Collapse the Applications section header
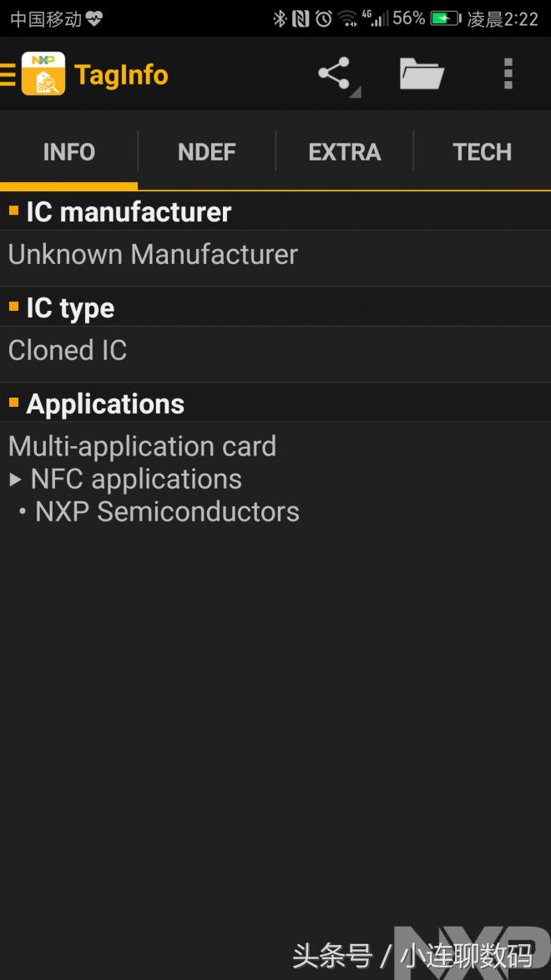551x980 pixels. (105, 404)
